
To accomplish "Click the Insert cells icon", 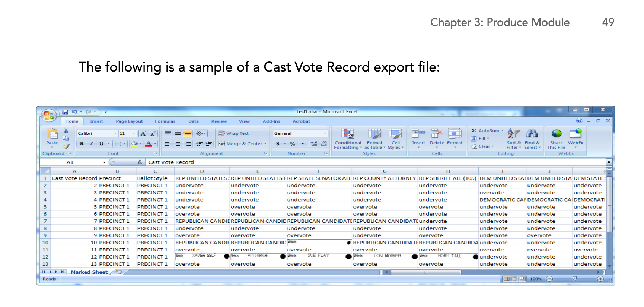I will 418,134.
